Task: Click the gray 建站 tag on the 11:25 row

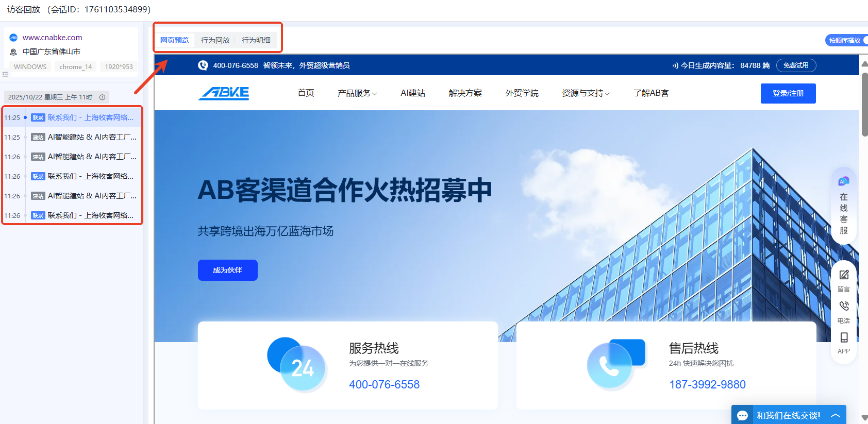Action: (38, 138)
